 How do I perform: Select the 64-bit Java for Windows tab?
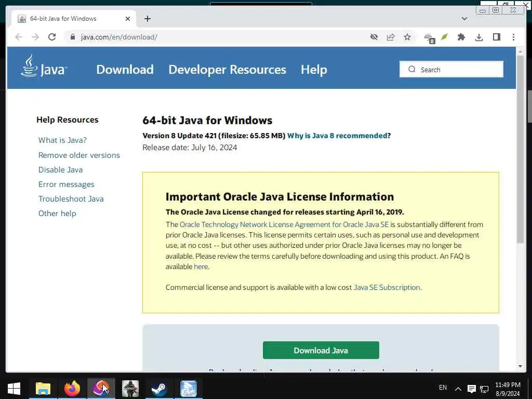74,19
